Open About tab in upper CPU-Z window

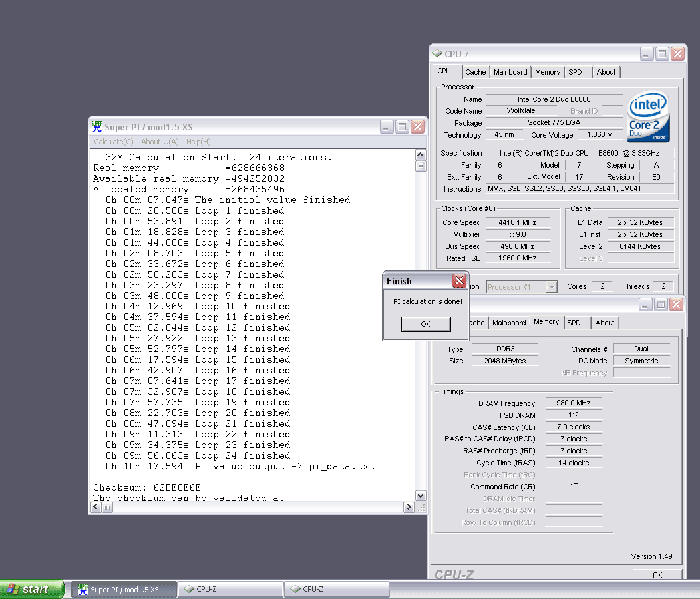[606, 72]
